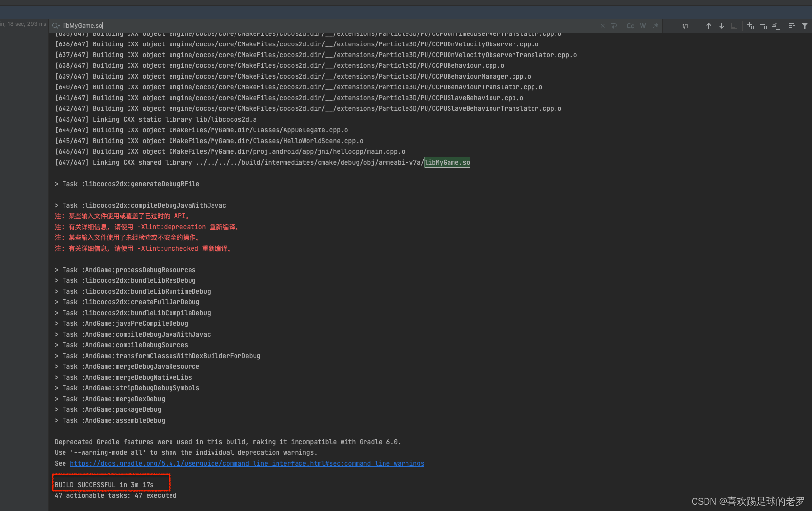Click the [646/647] hellocpp/main.cpp.o build line
812x511 pixels.
click(x=230, y=151)
